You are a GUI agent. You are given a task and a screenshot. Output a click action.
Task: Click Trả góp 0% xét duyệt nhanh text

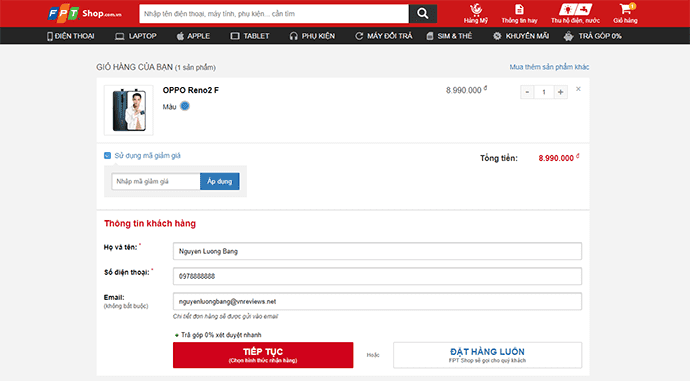pos(221,335)
